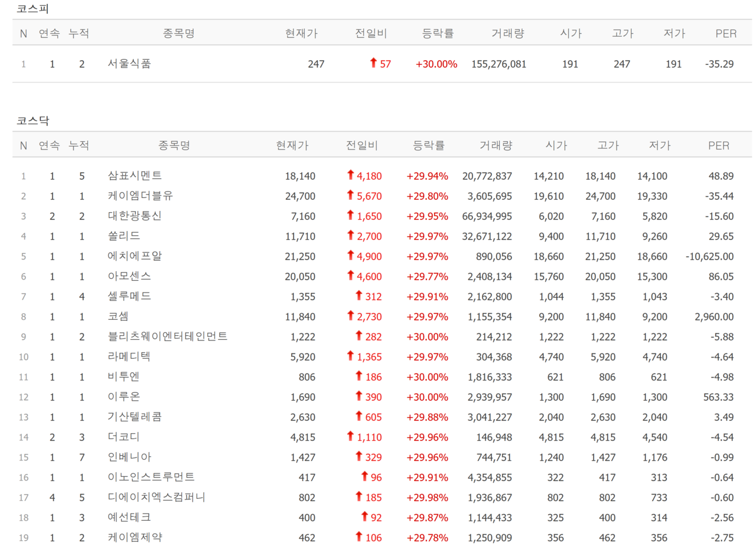
Task: Click 대한광통신 volume 66,934,995
Action: point(487,216)
